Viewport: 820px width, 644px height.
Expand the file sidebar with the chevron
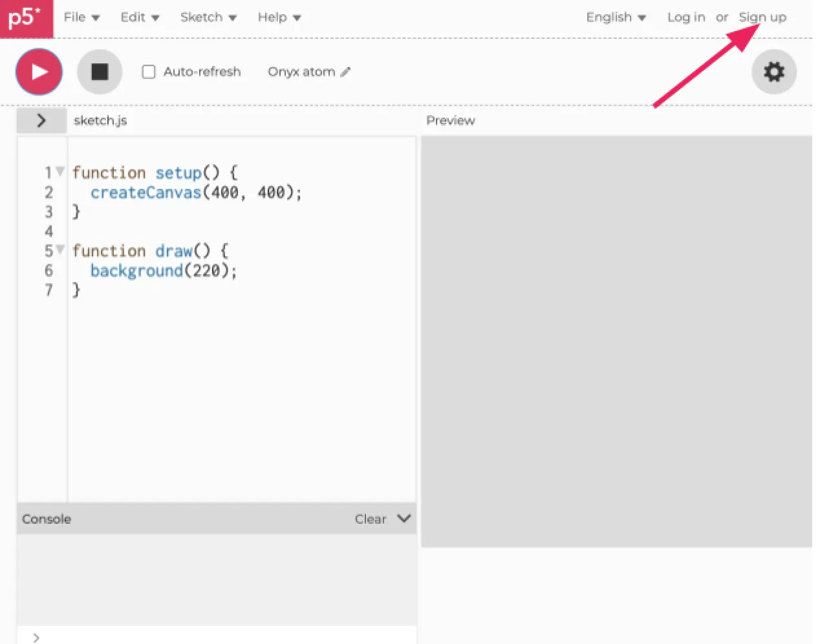[41, 120]
